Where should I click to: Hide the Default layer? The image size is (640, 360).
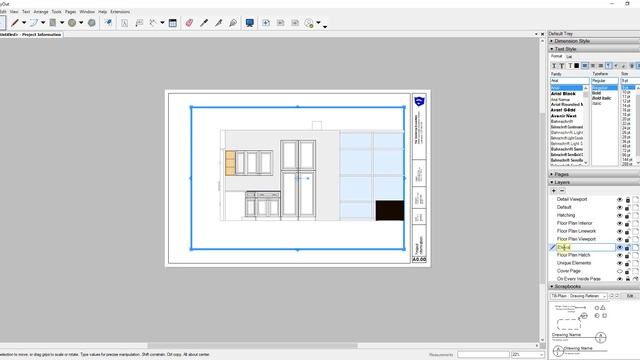pos(620,207)
